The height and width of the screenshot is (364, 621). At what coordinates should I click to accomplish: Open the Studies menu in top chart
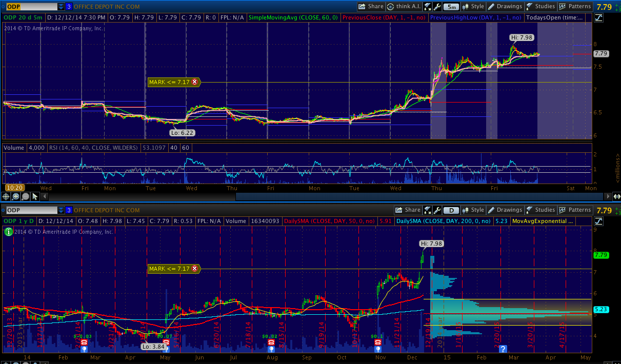click(540, 7)
